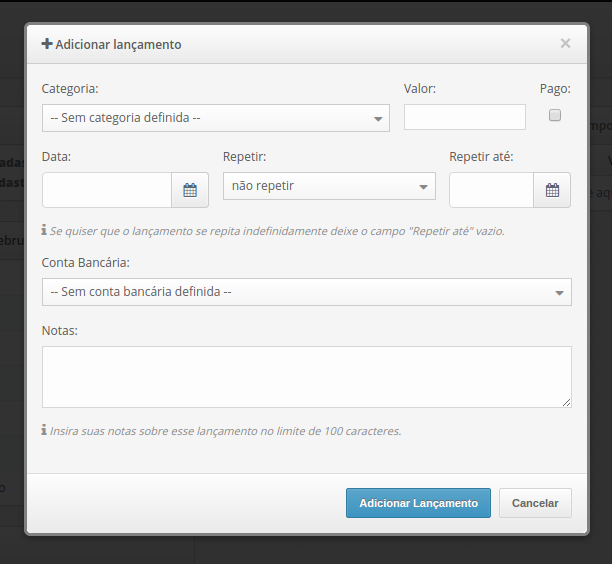Click the Cancelar button
This screenshot has width=612, height=564.
535,503
